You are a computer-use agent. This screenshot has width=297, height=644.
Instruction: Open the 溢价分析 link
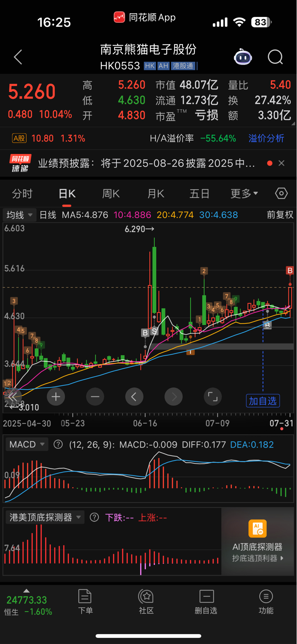(266, 138)
